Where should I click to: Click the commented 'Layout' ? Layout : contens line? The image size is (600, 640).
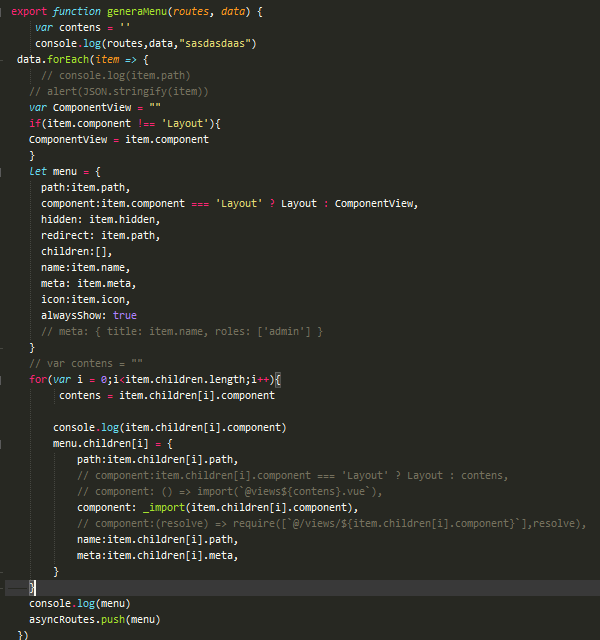pos(293,476)
